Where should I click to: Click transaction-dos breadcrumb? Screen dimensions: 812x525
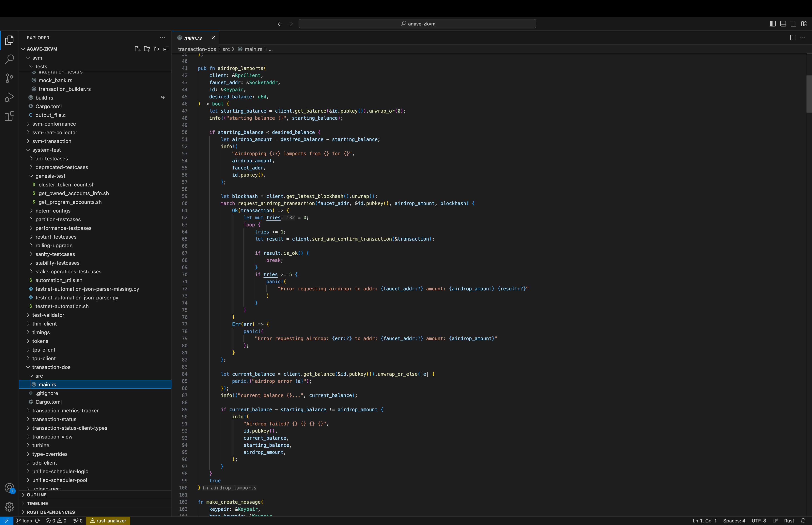197,49
